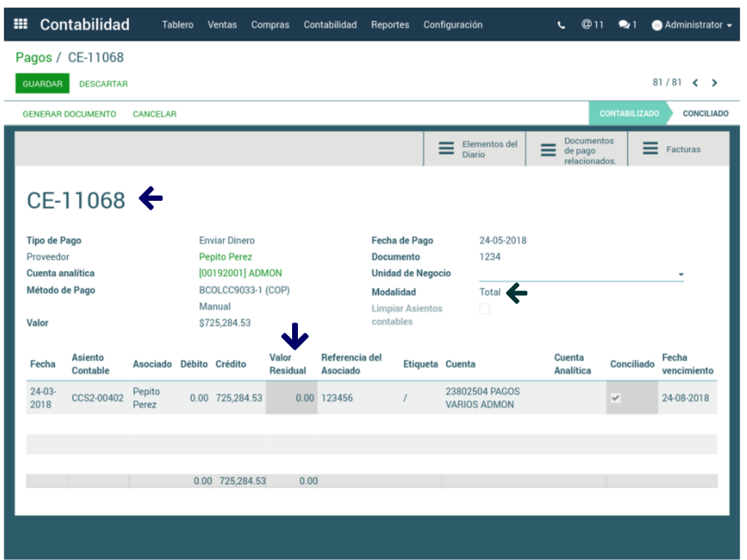747x560 pixels.
Task: Open the Pepito Perez supplier link
Action: (225, 257)
